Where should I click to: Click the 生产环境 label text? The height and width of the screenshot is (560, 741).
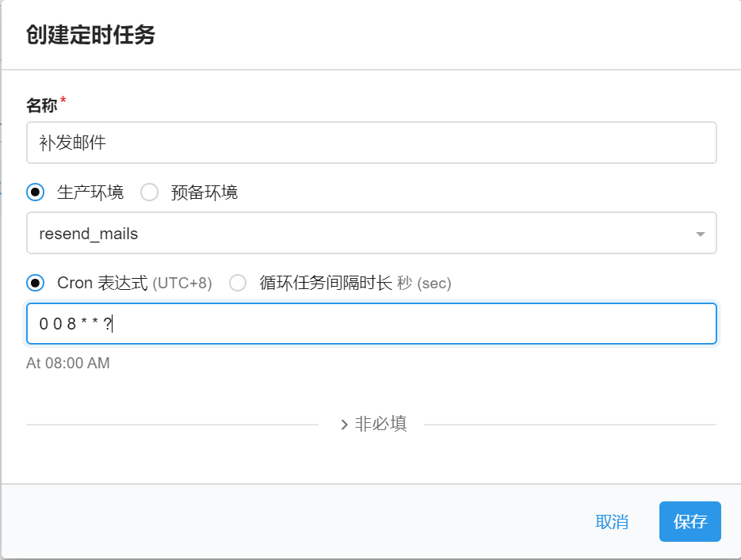(x=90, y=192)
